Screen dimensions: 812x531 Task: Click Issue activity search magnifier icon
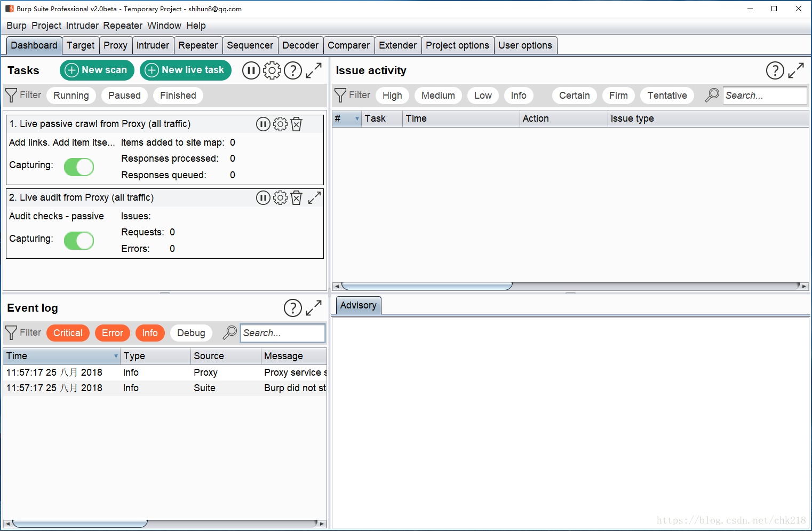[712, 96]
